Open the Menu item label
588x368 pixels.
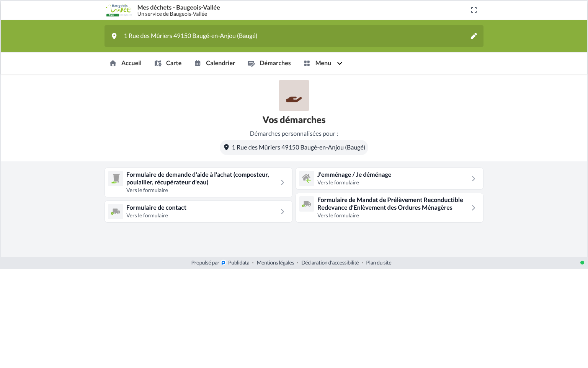(323, 63)
